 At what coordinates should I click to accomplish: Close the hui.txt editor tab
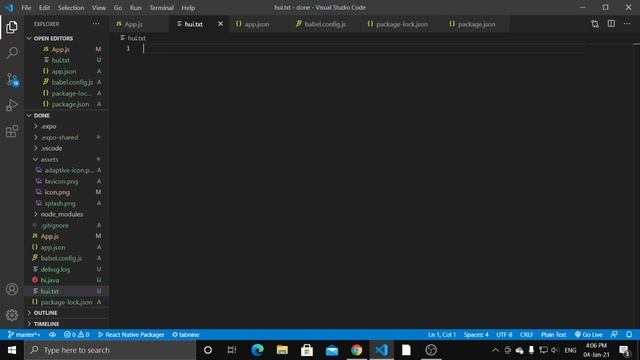point(220,24)
